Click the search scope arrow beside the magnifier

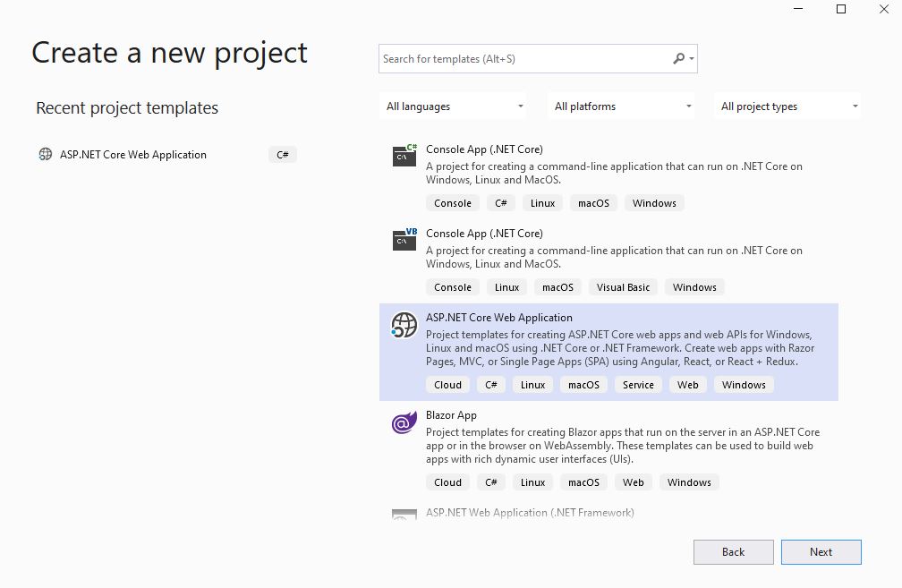pos(687,58)
